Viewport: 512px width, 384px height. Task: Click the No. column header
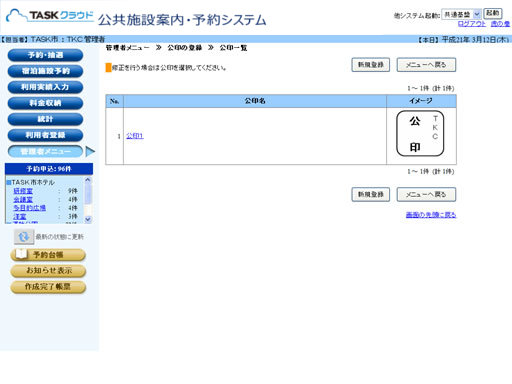point(115,101)
